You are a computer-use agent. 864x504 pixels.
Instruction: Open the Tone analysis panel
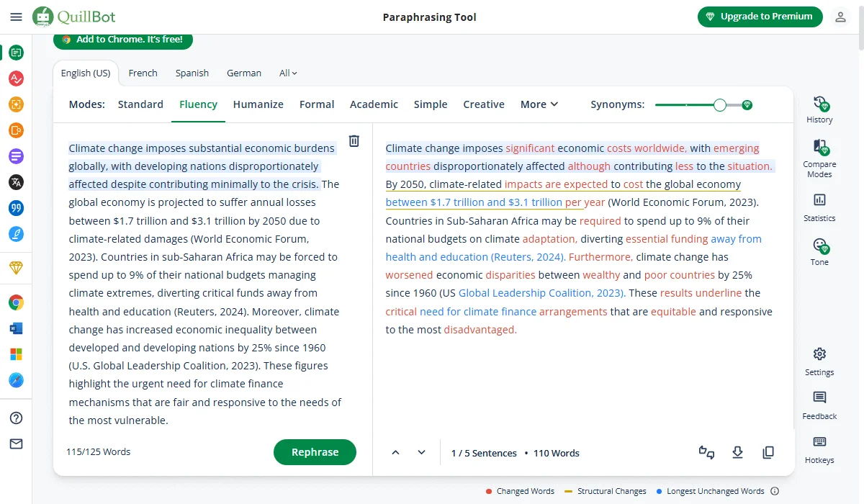[x=819, y=252]
